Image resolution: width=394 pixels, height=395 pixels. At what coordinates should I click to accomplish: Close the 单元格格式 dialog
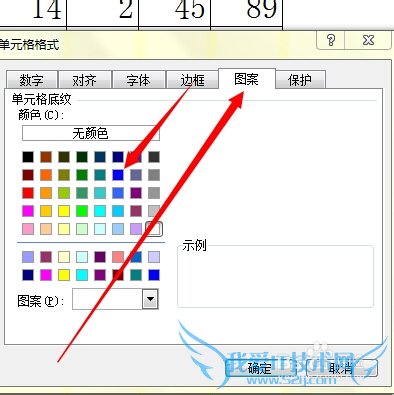pos(368,40)
